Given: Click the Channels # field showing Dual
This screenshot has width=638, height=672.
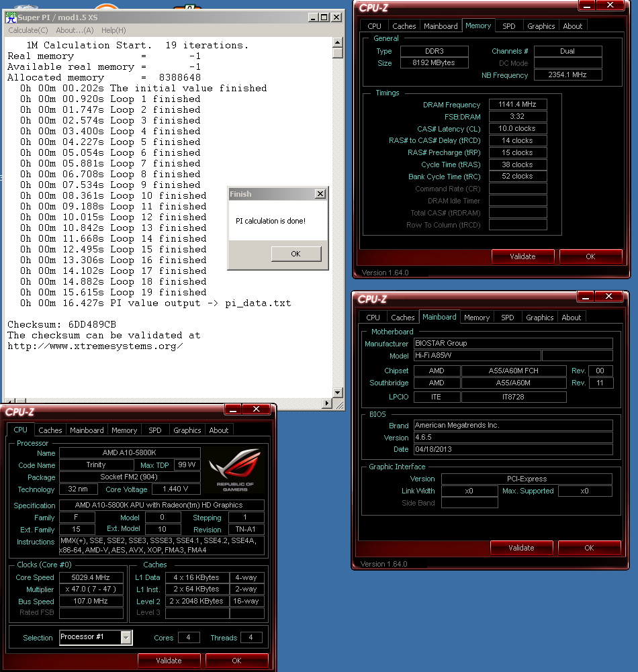Looking at the screenshot, I should [567, 51].
